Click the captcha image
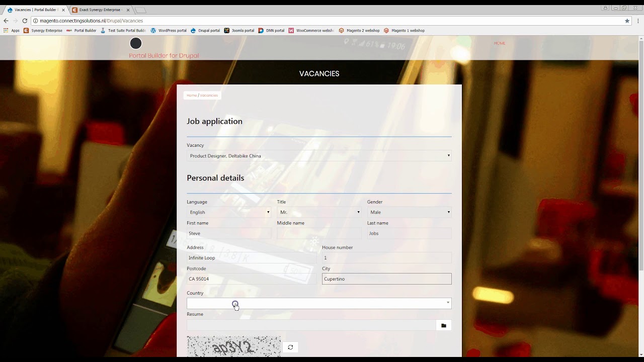 coord(233,347)
